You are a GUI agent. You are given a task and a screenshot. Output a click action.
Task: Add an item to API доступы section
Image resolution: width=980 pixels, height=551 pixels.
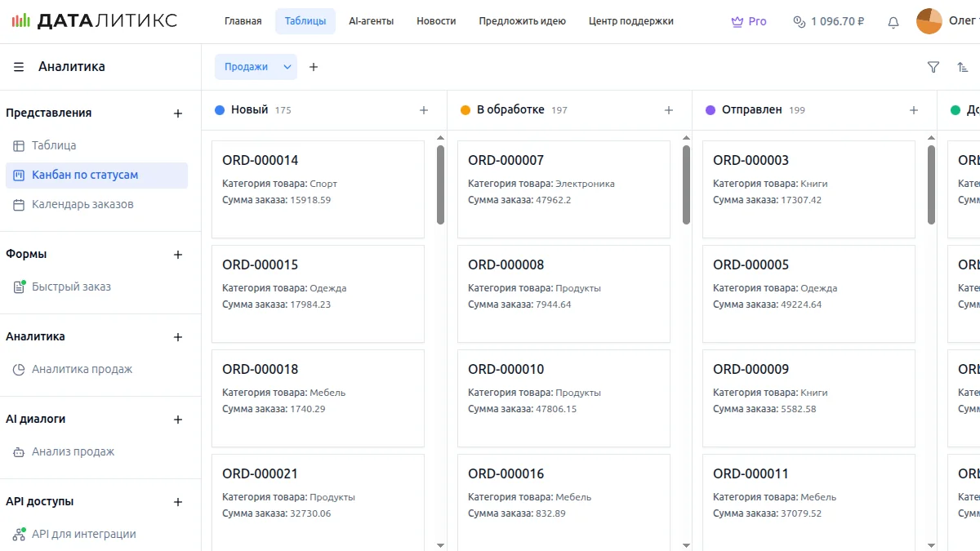[178, 502]
